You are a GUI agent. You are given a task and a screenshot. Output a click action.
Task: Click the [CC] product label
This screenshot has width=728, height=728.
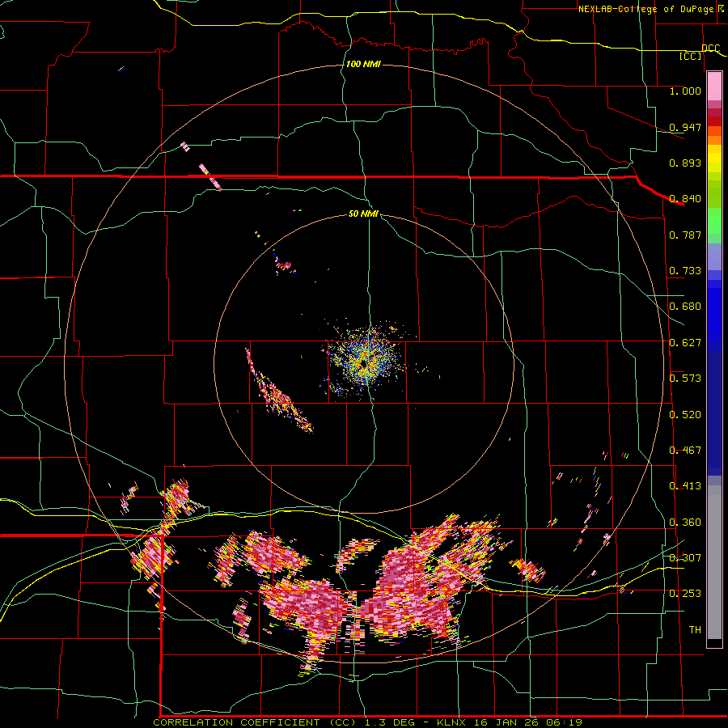click(x=691, y=56)
